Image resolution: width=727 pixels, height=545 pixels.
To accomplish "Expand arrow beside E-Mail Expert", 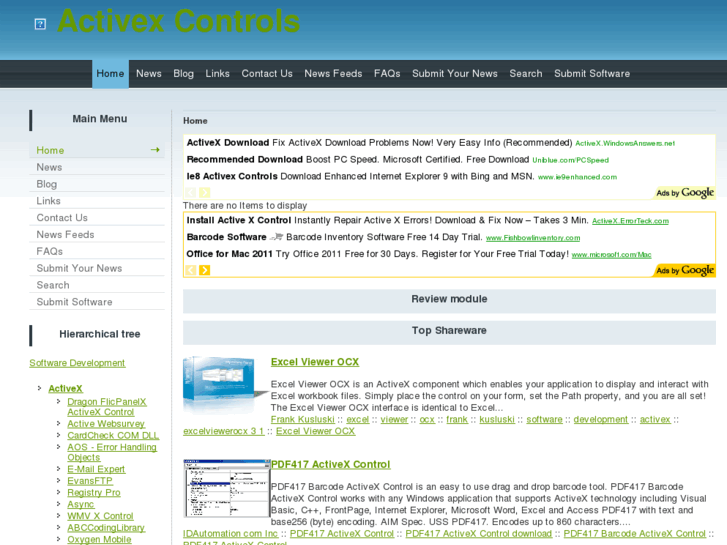I will (x=58, y=469).
